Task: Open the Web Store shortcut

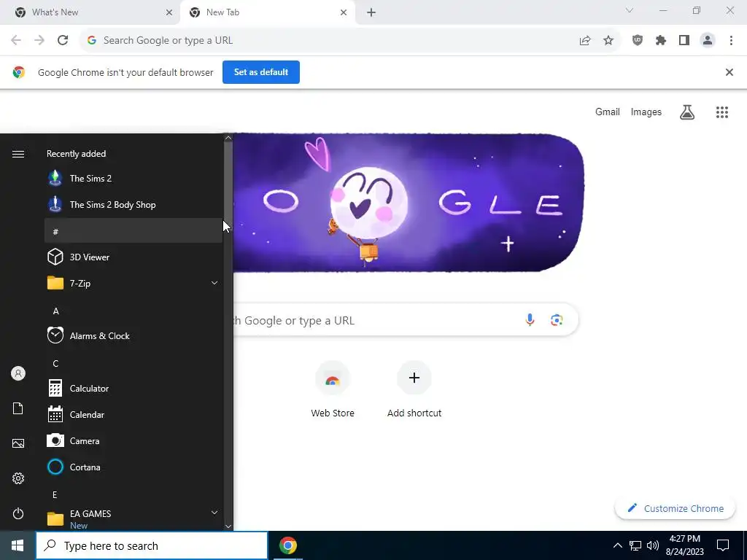Action: [x=333, y=389]
